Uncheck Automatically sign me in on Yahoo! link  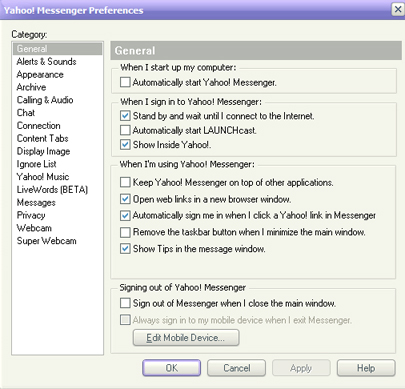125,215
